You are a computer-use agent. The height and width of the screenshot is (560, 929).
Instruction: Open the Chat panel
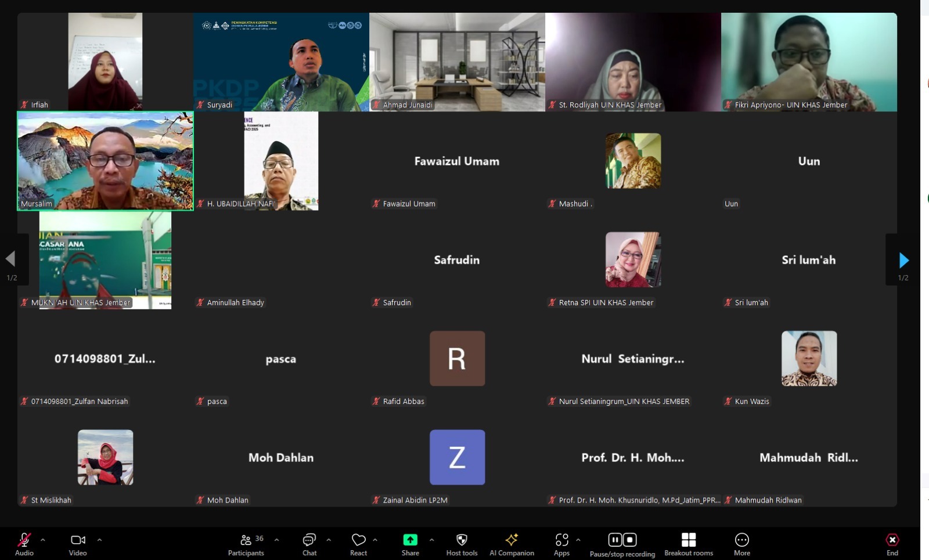click(309, 544)
